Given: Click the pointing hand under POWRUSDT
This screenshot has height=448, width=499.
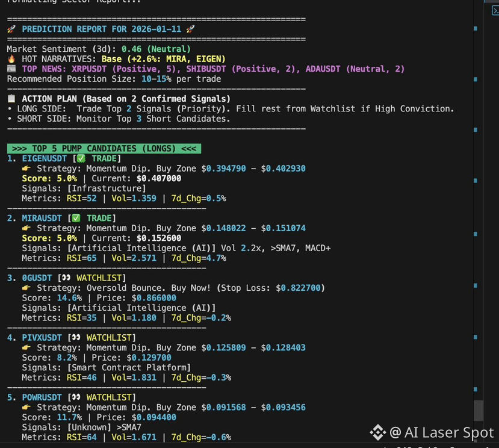Looking at the screenshot, I should (26, 407).
